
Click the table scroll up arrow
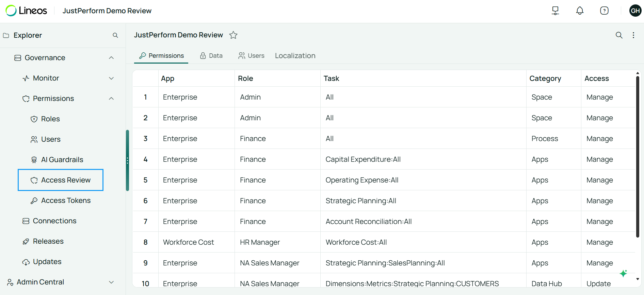click(638, 73)
